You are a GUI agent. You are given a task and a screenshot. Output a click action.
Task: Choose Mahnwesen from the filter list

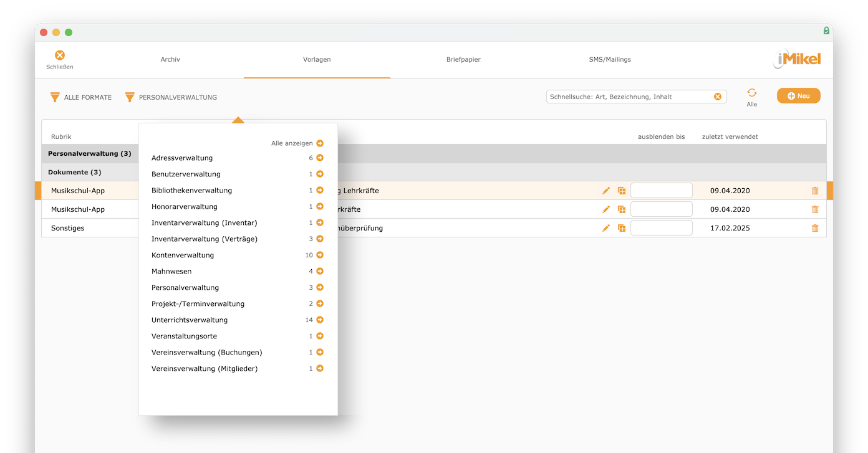coord(171,272)
